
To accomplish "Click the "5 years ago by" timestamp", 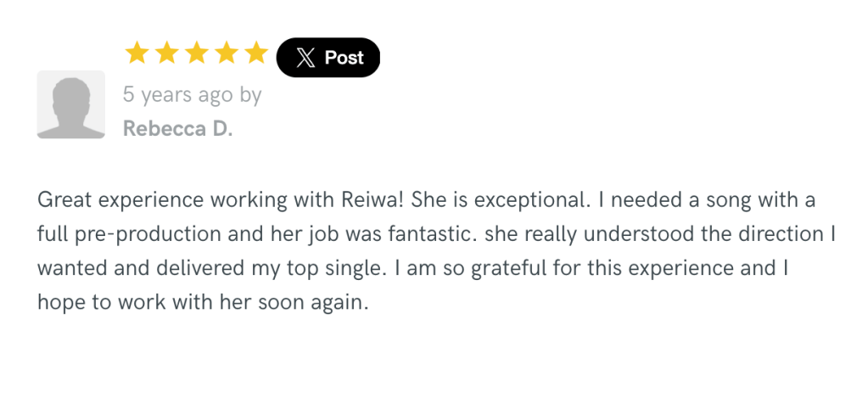I will (193, 95).
